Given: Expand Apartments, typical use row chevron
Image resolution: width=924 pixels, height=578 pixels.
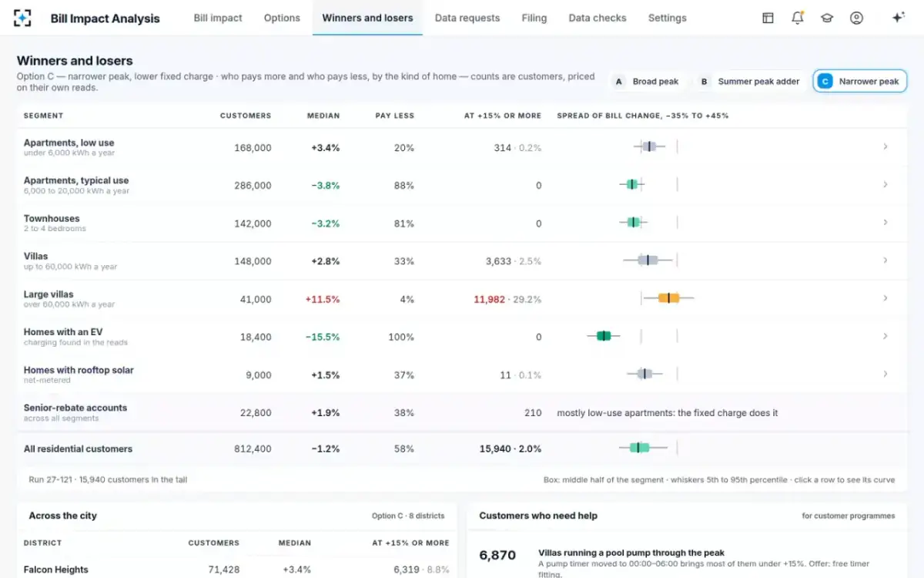Looking at the screenshot, I should 885,184.
